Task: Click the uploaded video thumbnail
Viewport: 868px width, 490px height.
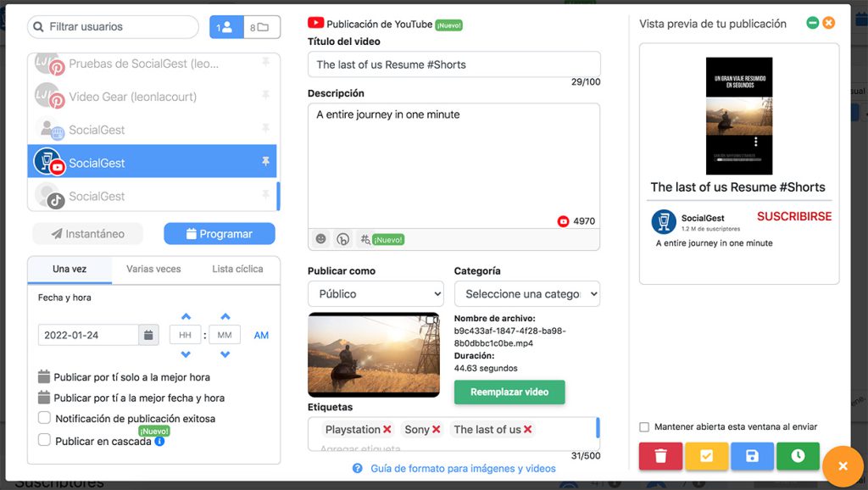Action: [x=374, y=354]
